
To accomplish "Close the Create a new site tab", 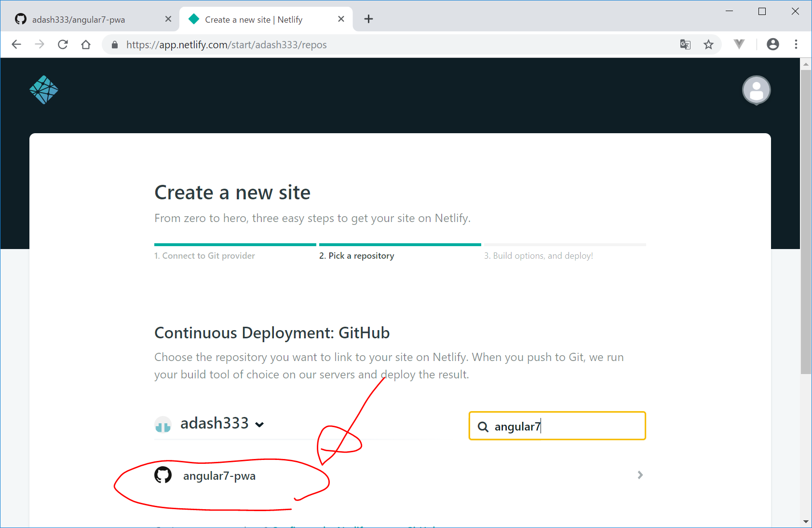I will click(x=341, y=19).
